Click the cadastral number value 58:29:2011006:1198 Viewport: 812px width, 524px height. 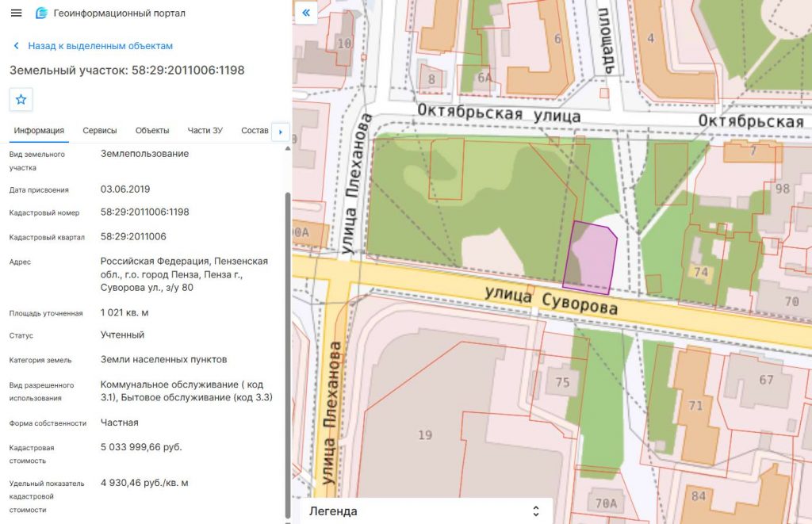coord(144,212)
